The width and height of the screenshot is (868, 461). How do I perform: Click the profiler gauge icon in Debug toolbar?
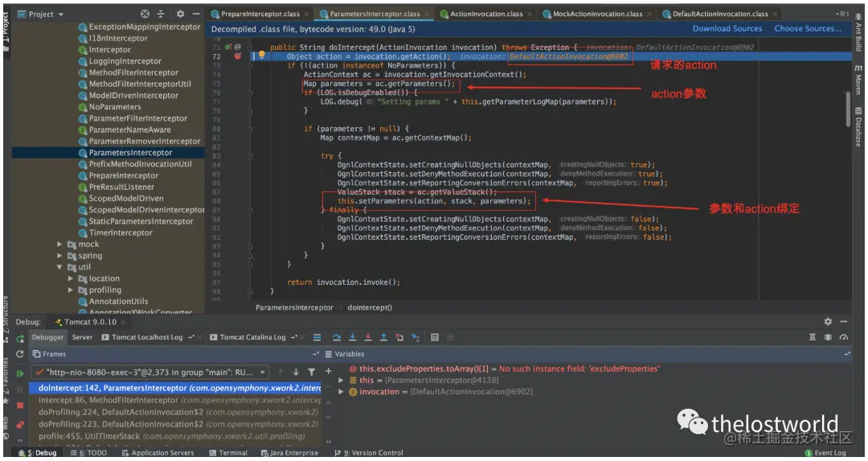[844, 337]
